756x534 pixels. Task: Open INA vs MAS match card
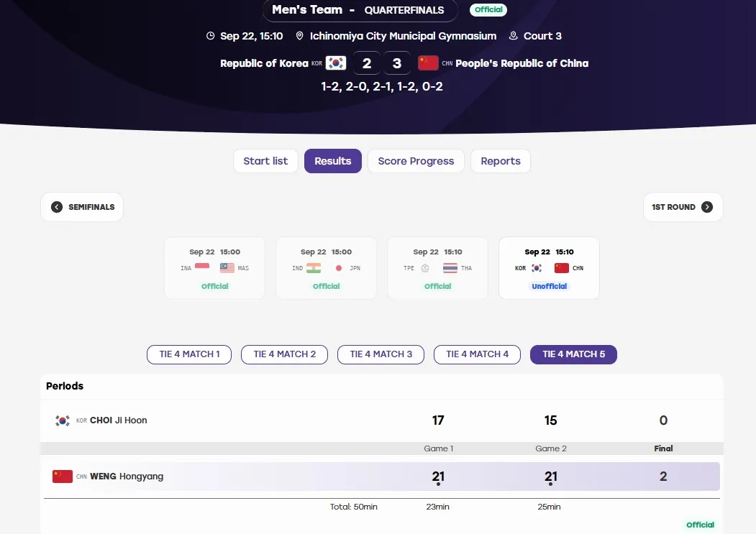[214, 268]
